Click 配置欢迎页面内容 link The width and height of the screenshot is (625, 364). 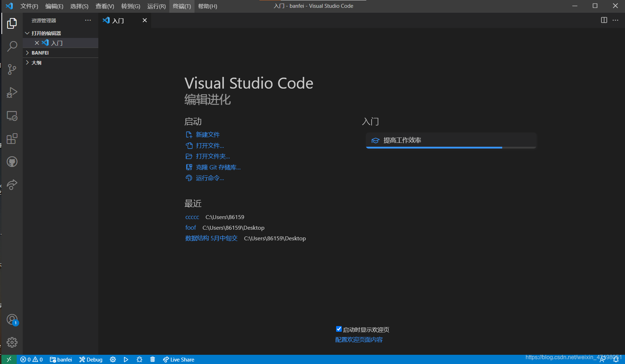[359, 340]
